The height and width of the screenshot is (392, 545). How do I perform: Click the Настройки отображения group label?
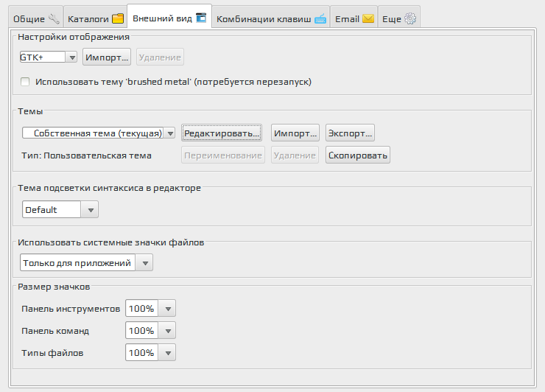tap(74, 37)
